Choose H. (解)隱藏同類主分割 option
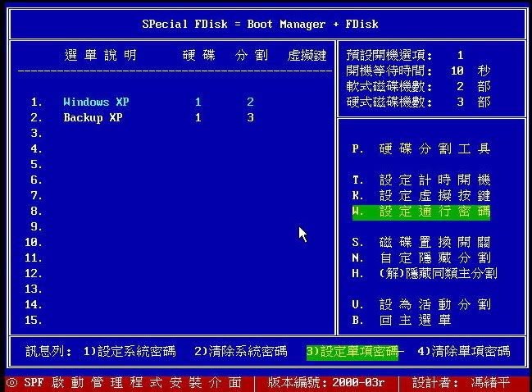 [x=425, y=273]
